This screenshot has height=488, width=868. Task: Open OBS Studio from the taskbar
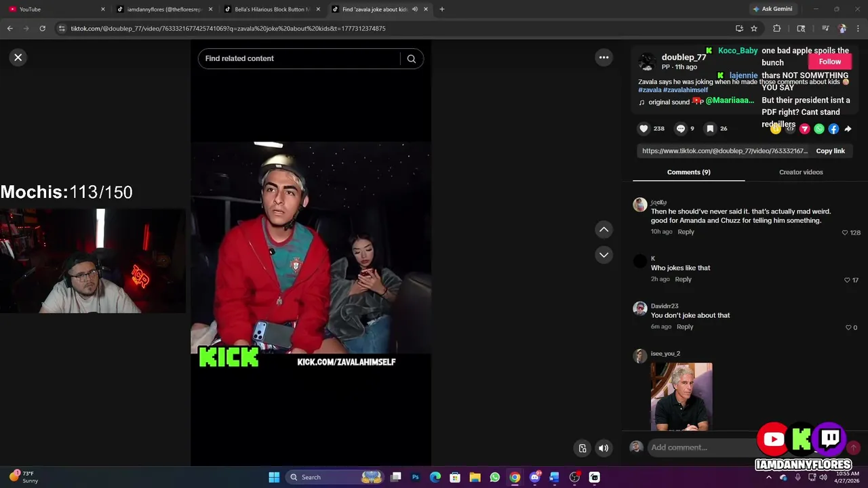(x=574, y=477)
